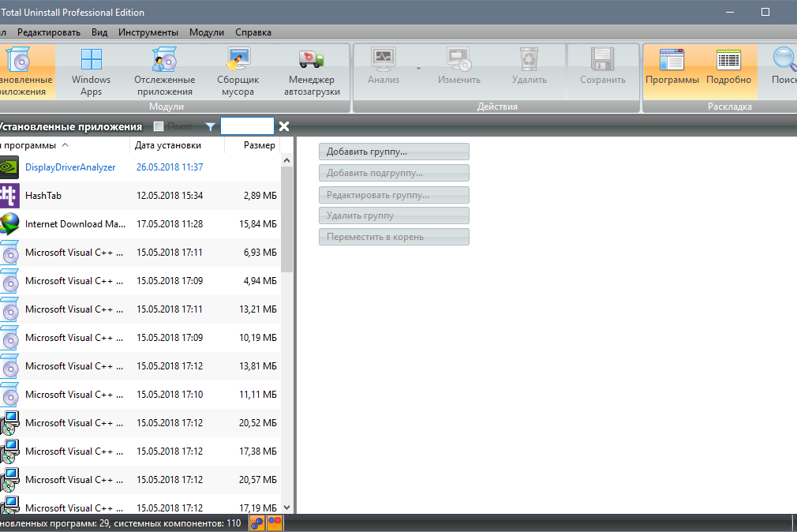Click the Сохранить floppy disk icon
The image size is (797, 532).
pyautogui.click(x=603, y=59)
